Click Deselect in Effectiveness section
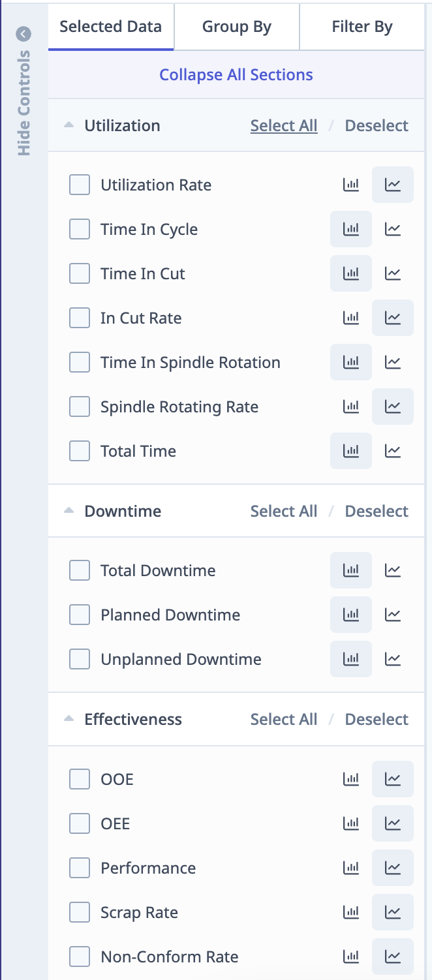The image size is (432, 980). [377, 719]
